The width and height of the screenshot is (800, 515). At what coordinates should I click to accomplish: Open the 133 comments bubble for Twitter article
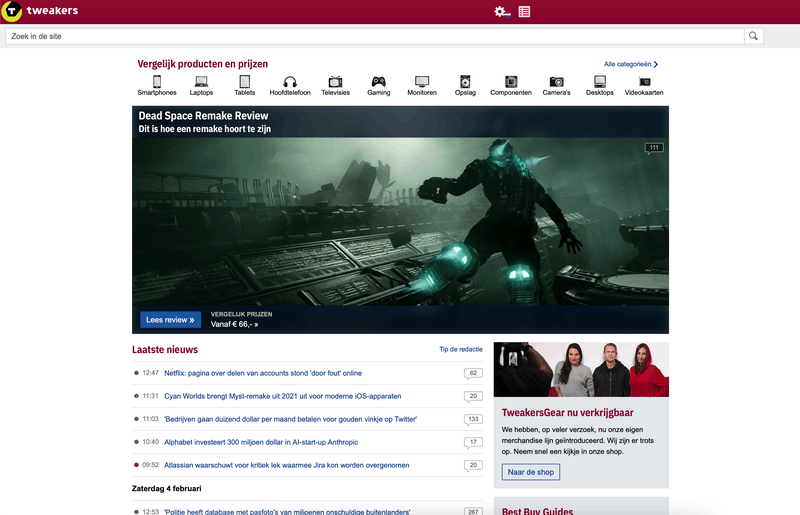tap(473, 420)
